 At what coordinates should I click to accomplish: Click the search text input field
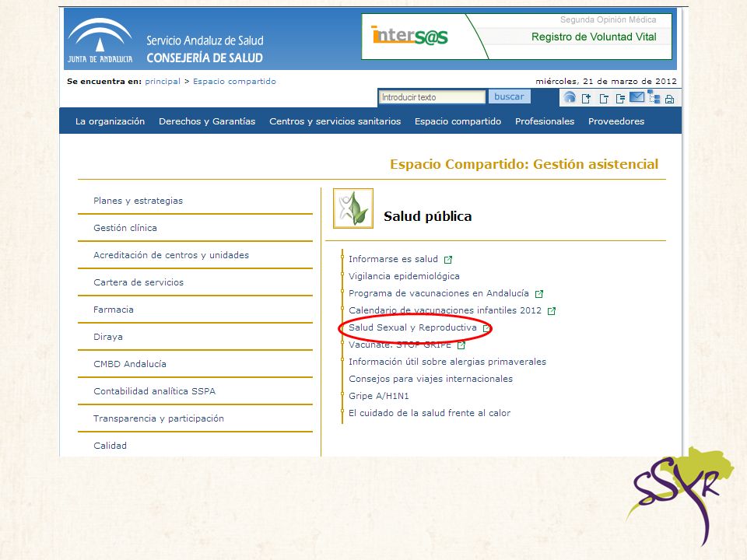click(433, 97)
